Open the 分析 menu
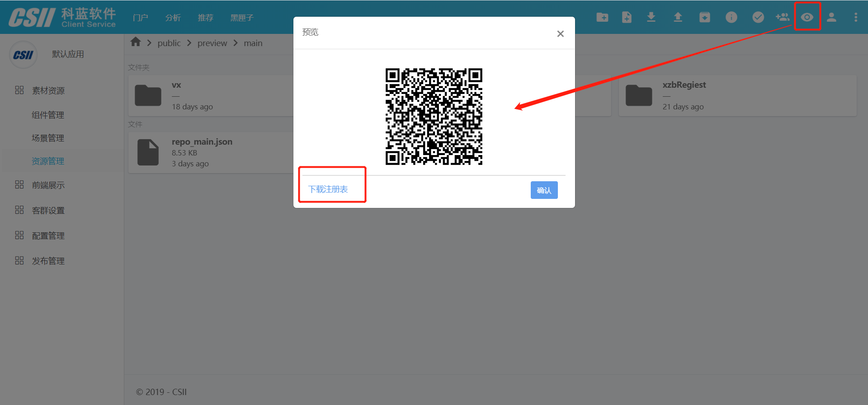 (173, 18)
